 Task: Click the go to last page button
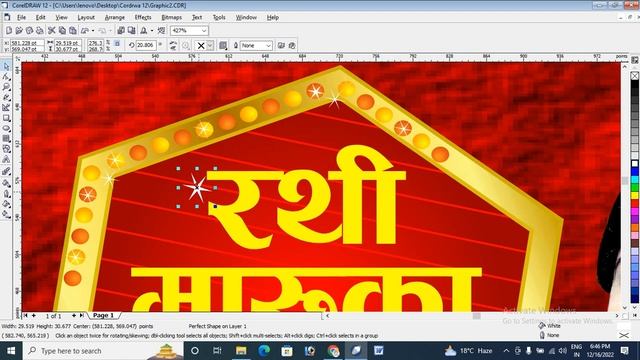82,316
